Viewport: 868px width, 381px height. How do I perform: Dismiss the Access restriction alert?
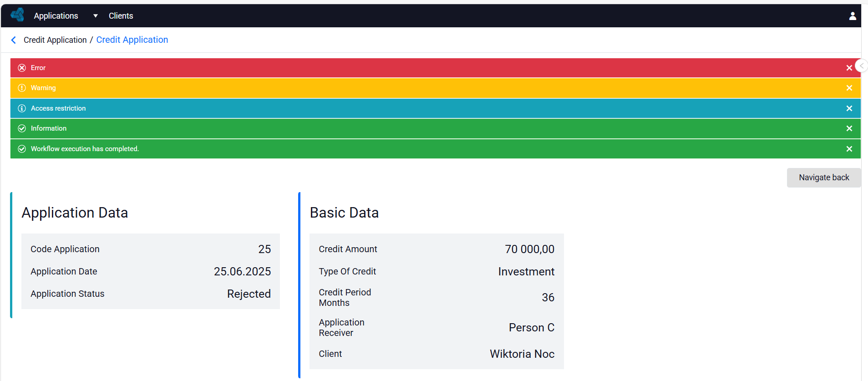click(x=849, y=108)
